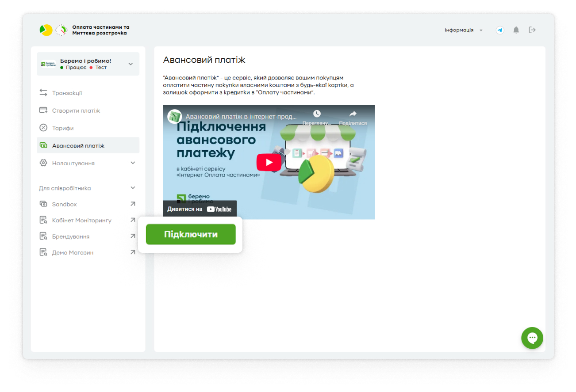576x392 pixels.
Task: Open Тарифи via its circular icon
Action: point(43,128)
